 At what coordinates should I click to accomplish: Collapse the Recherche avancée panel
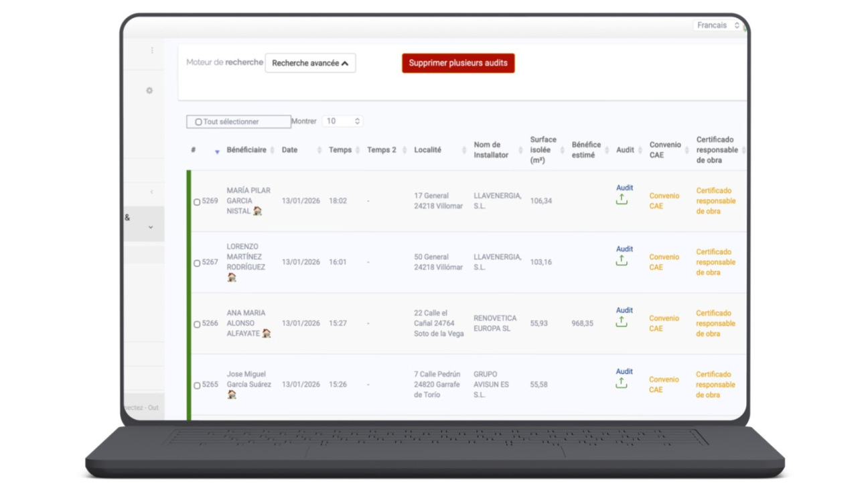310,63
